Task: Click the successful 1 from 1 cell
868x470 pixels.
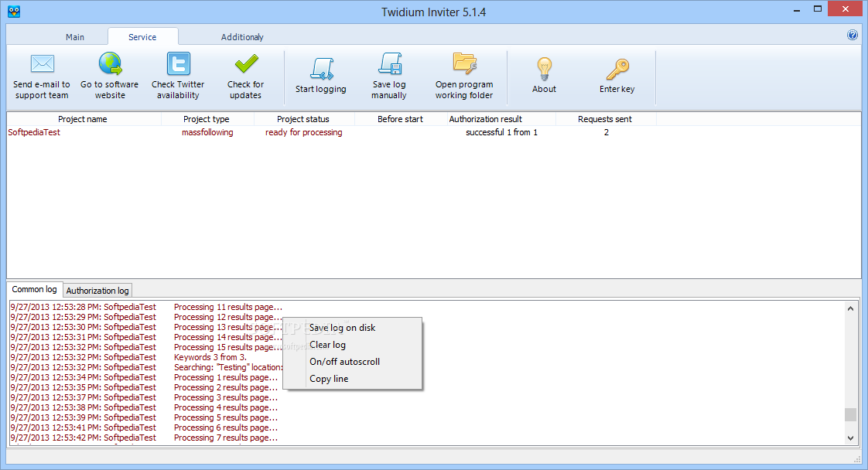Action: [501, 132]
